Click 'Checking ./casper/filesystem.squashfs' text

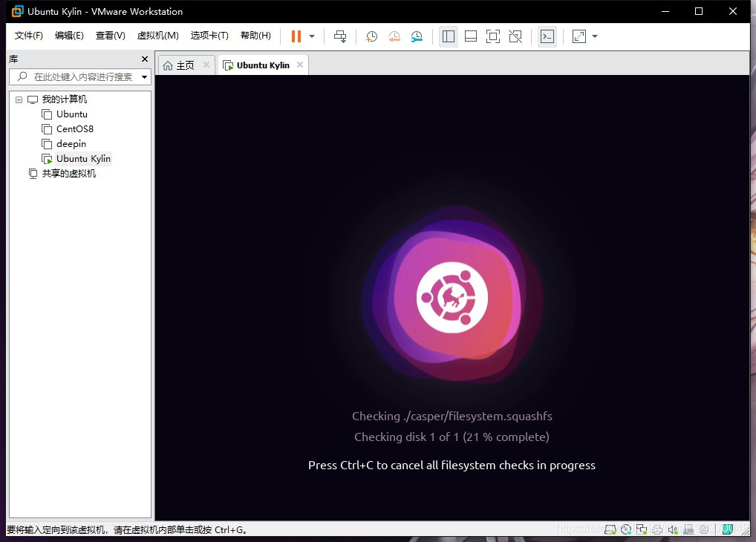click(452, 416)
